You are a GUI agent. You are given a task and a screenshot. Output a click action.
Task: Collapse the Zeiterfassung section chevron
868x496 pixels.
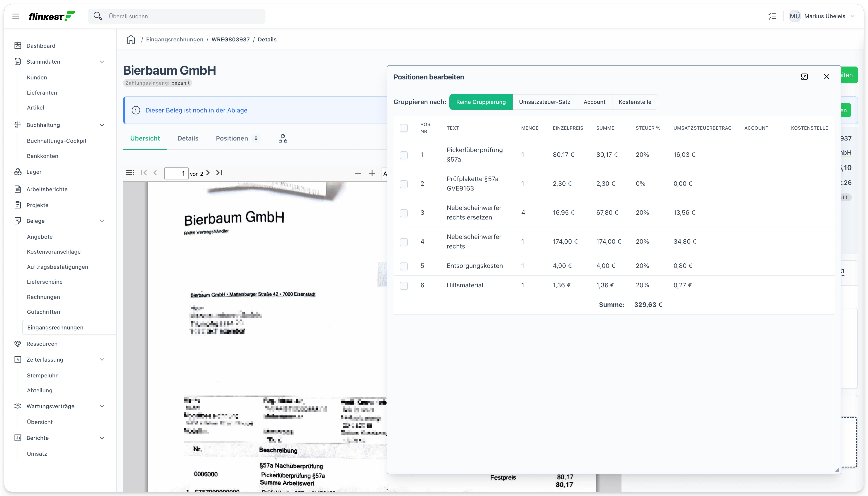(x=102, y=359)
